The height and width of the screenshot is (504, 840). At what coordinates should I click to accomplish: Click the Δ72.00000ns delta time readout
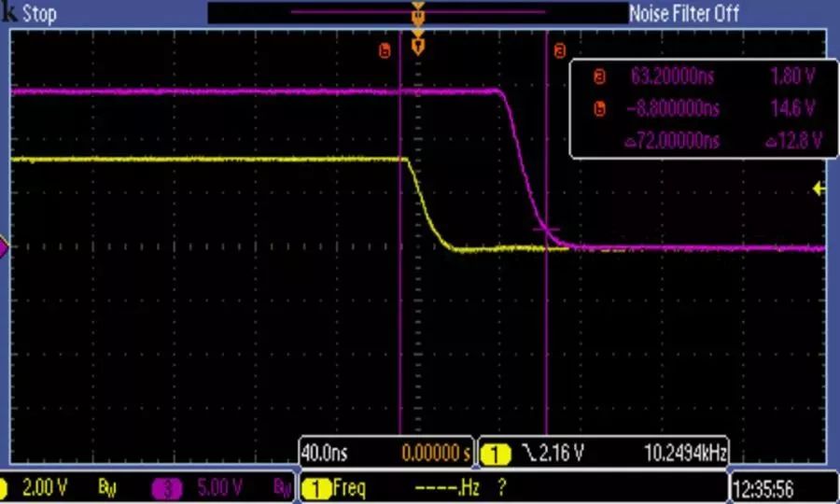[672, 141]
